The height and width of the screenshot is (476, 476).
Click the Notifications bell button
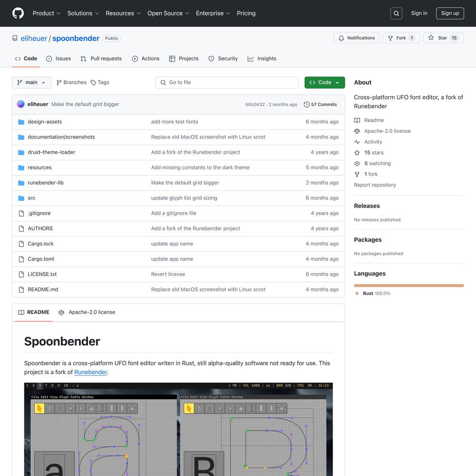click(x=357, y=38)
